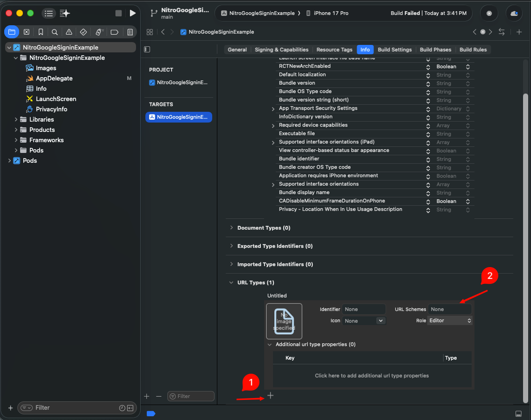Screen dimensions: 531x420
Task: Open the LaunchScreen file
Action: [x=56, y=99]
